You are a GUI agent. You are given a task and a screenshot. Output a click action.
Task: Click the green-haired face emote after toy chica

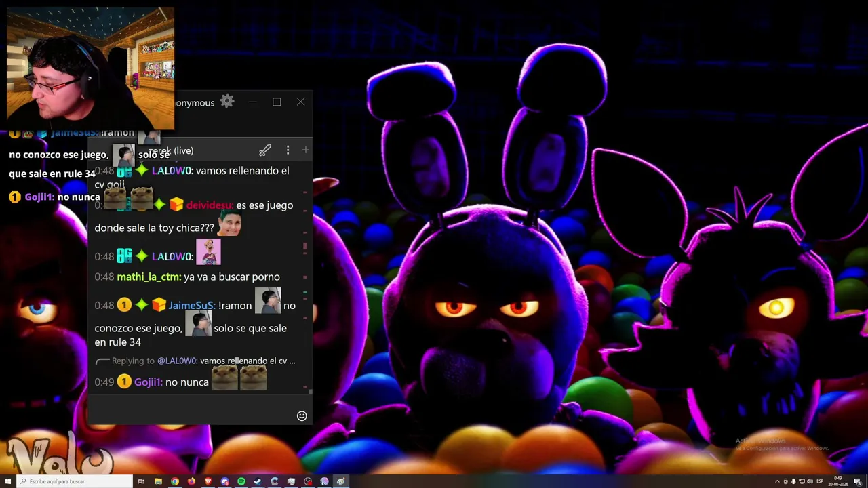[x=229, y=224]
